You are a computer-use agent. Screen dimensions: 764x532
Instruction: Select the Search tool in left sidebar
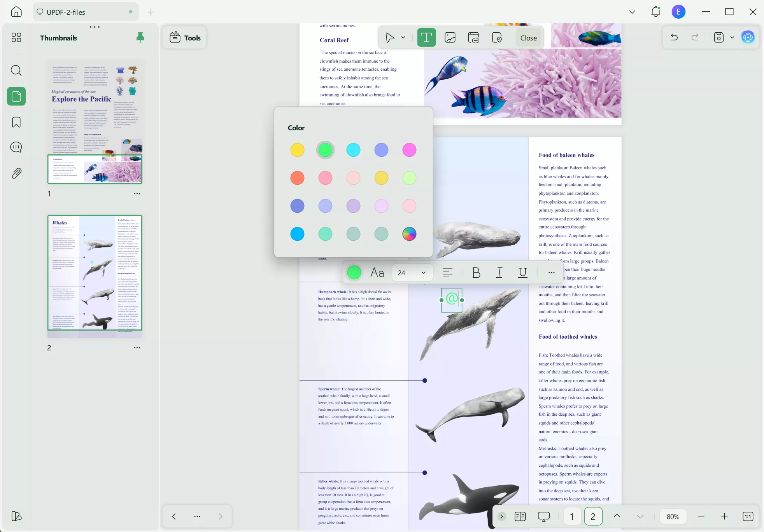(x=16, y=70)
